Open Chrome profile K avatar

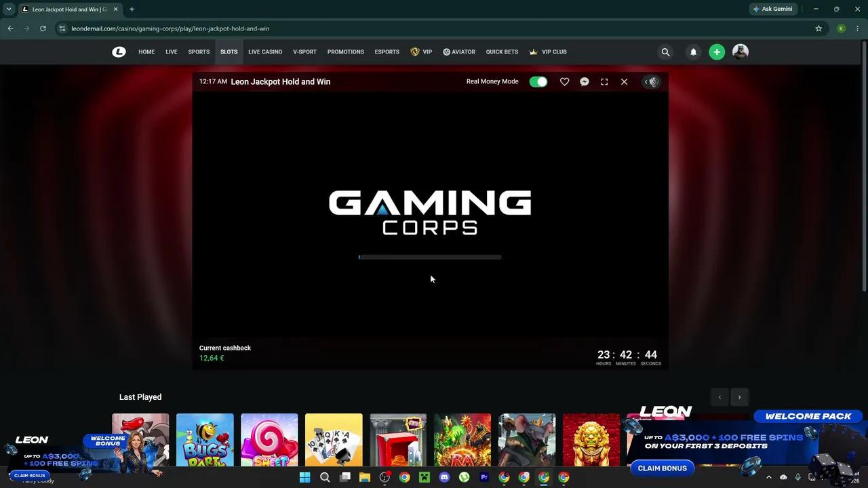click(x=841, y=28)
